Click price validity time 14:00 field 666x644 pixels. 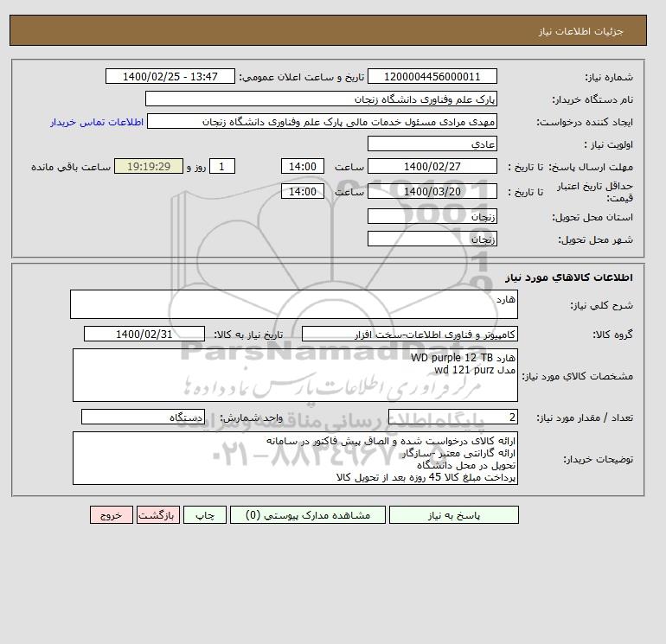[303, 191]
